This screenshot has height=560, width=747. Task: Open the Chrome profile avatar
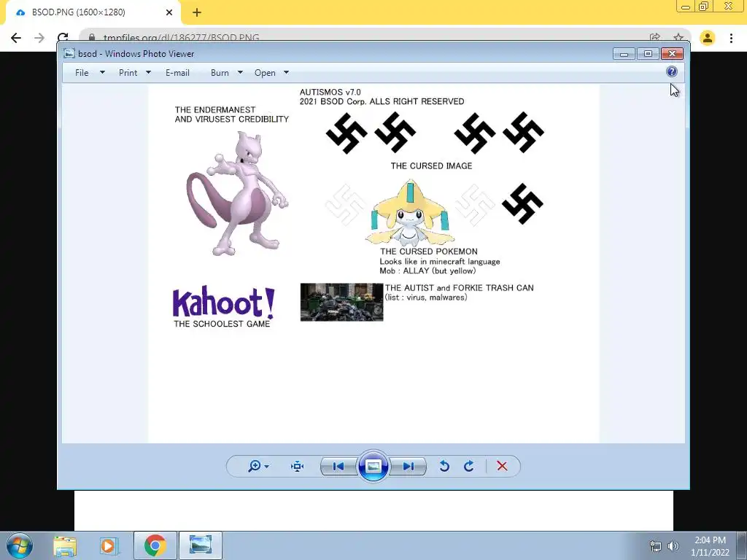[x=708, y=38]
